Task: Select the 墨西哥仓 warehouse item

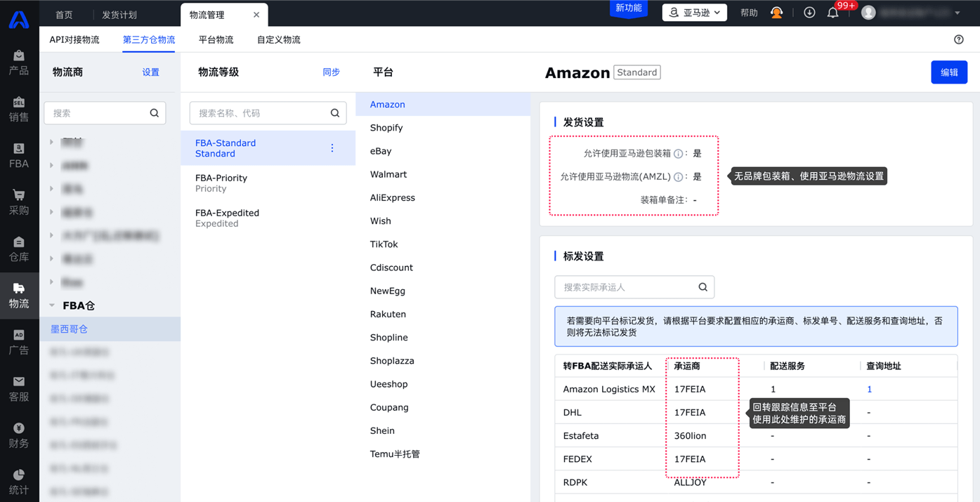Action: pos(69,329)
